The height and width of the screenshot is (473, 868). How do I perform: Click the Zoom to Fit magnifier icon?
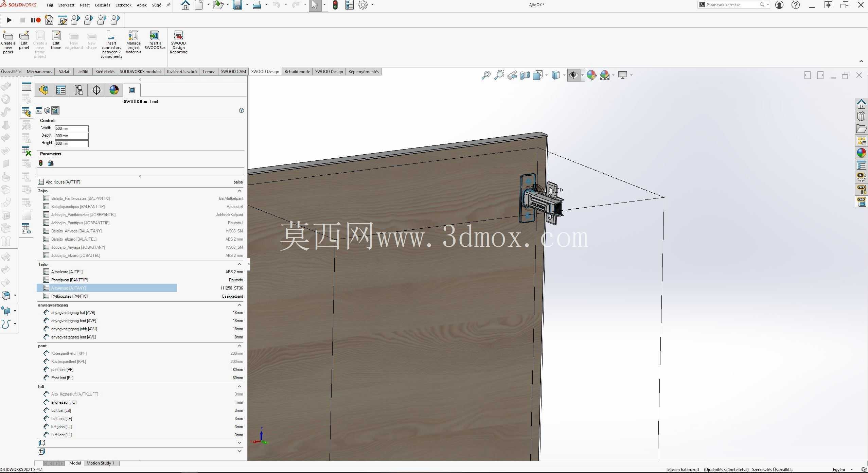486,75
